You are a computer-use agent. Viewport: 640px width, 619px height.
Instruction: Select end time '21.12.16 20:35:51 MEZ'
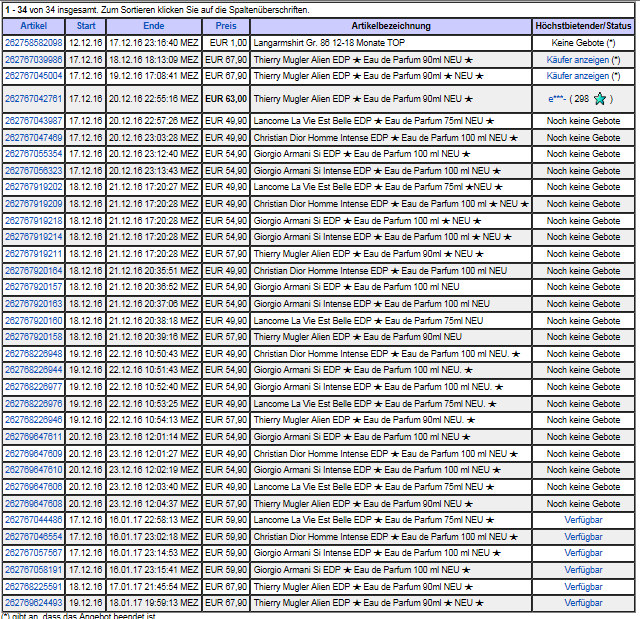pos(153,271)
